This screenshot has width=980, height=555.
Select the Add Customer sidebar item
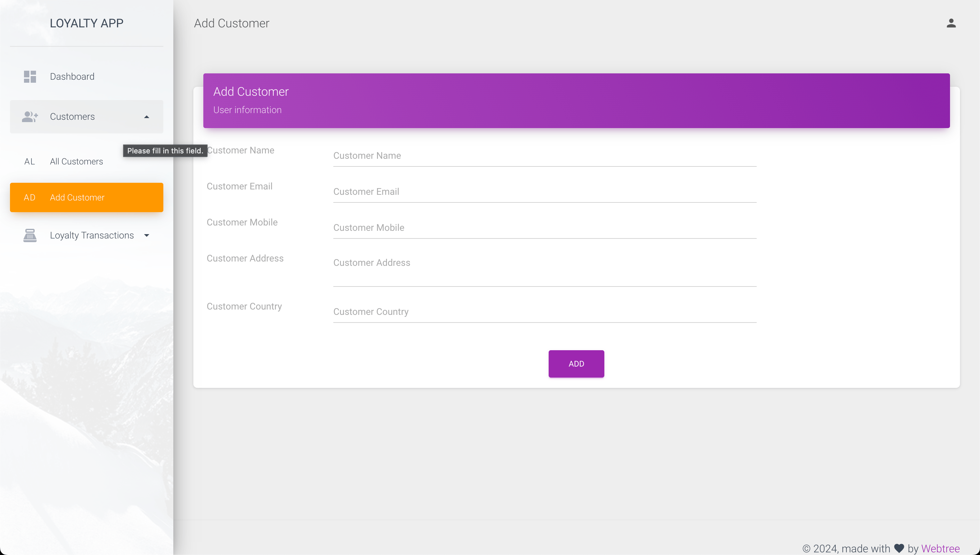tap(86, 197)
